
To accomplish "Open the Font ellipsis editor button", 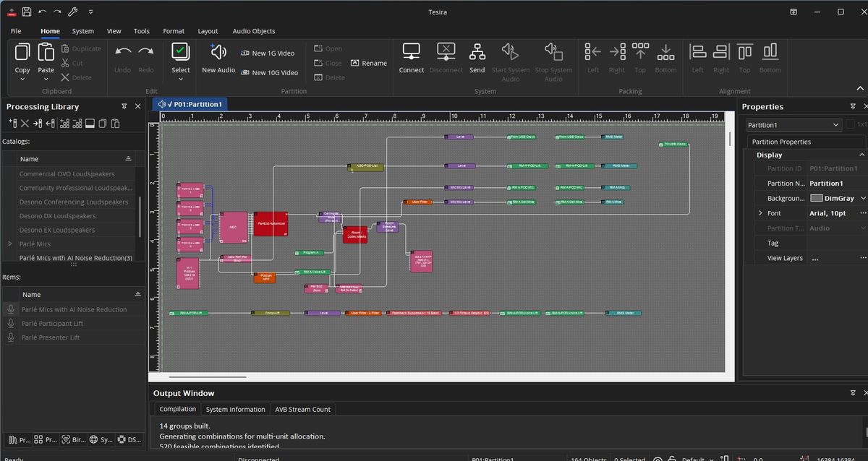I will (863, 213).
